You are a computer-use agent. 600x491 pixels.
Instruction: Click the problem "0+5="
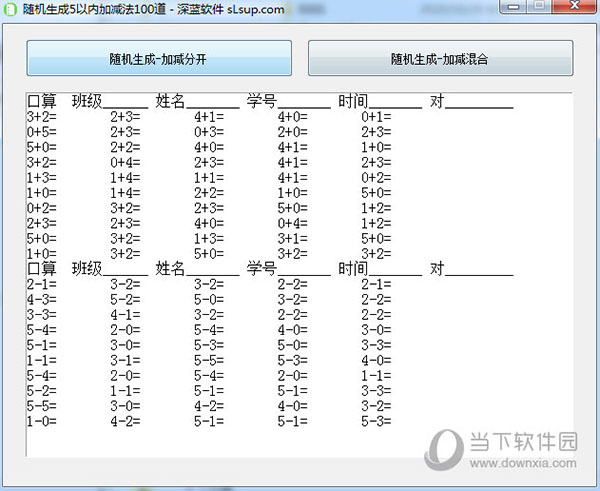tap(42, 132)
